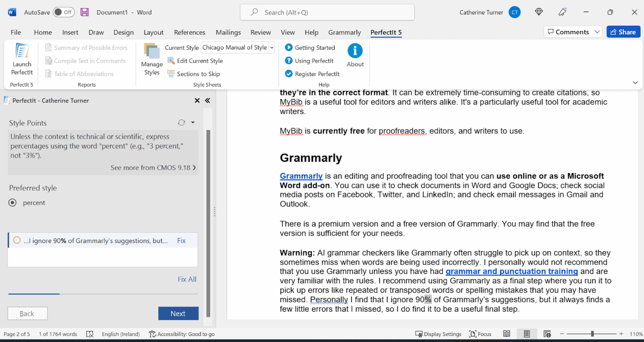Click inside the Search field
The height and width of the screenshot is (342, 644).
327,12
